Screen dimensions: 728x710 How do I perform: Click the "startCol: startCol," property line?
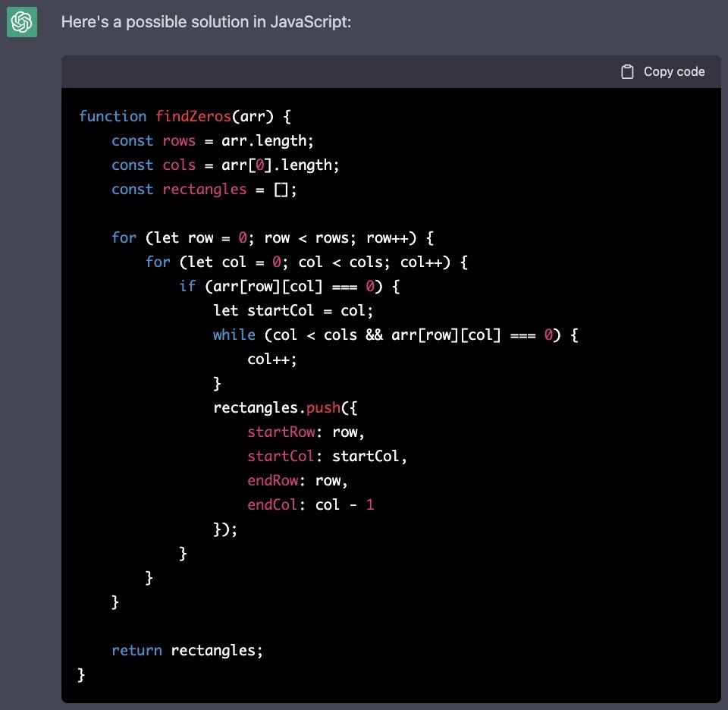tap(327, 456)
